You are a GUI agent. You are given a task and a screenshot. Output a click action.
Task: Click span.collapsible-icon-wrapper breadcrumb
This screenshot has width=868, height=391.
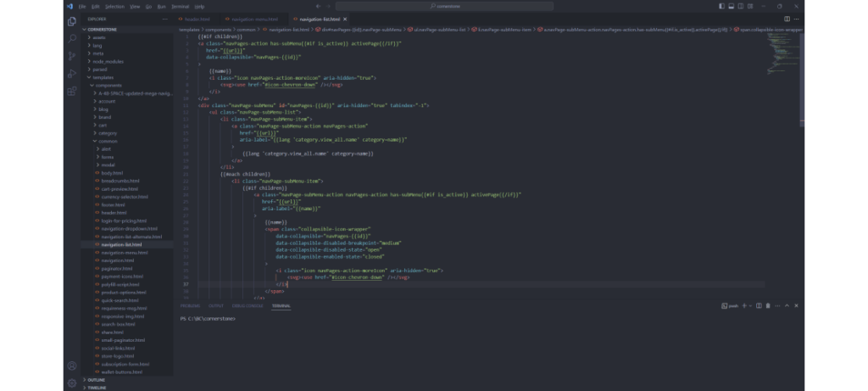pos(770,30)
